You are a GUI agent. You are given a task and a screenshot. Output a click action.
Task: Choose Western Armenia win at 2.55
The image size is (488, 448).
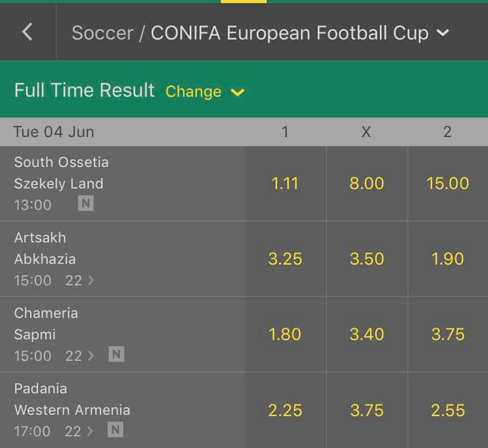[x=447, y=410]
